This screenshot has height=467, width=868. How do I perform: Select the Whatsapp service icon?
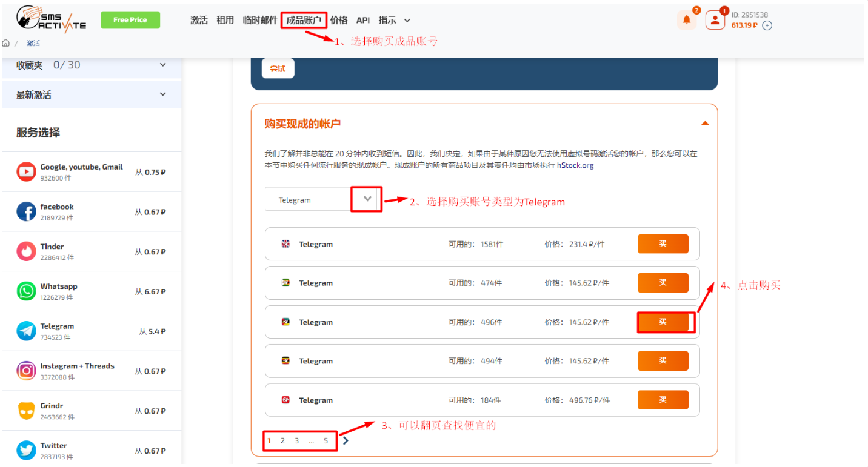click(x=26, y=291)
